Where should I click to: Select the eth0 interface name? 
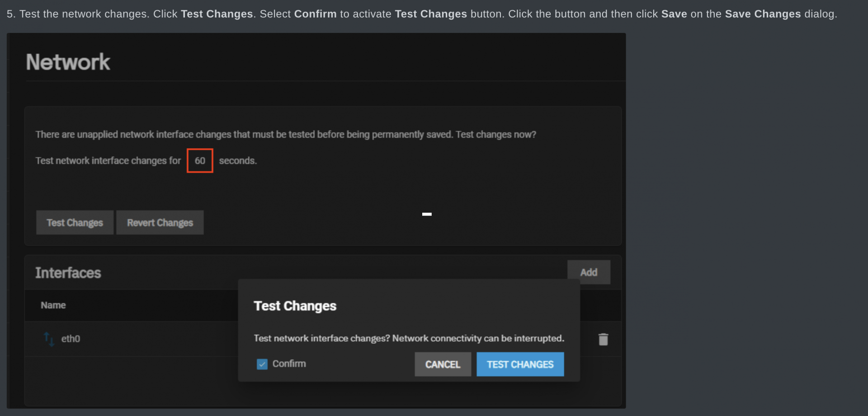pyautogui.click(x=71, y=339)
